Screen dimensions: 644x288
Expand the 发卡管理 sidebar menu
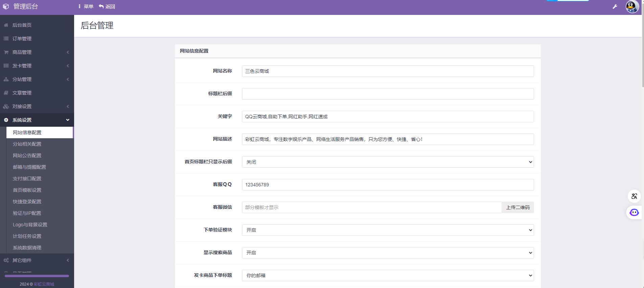click(x=37, y=66)
